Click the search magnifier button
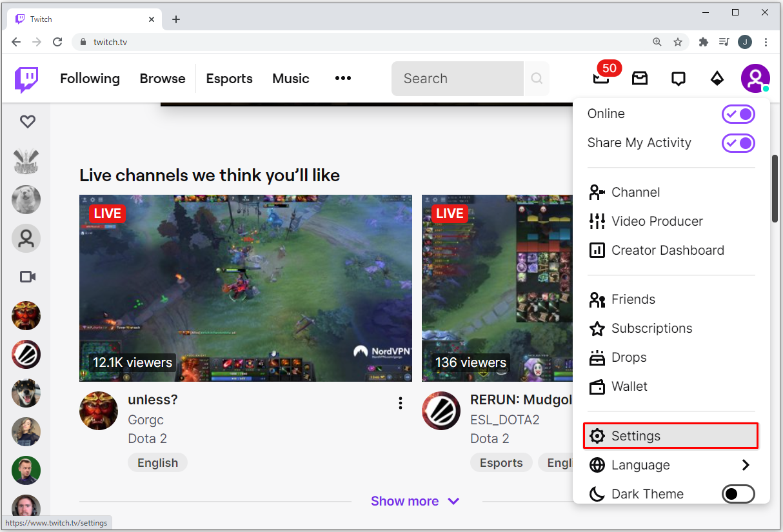This screenshot has height=532, width=783. tap(537, 79)
